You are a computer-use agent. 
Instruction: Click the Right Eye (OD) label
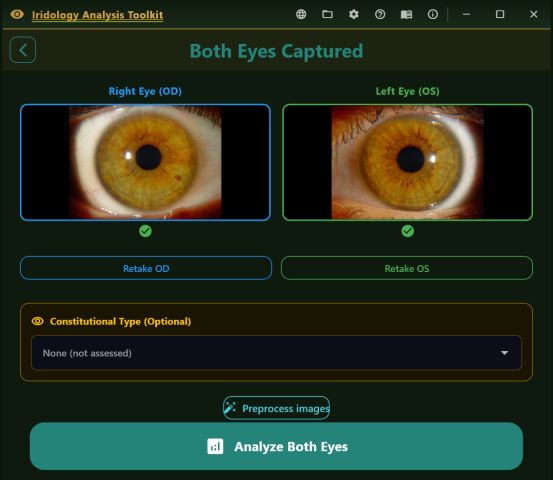click(x=145, y=91)
